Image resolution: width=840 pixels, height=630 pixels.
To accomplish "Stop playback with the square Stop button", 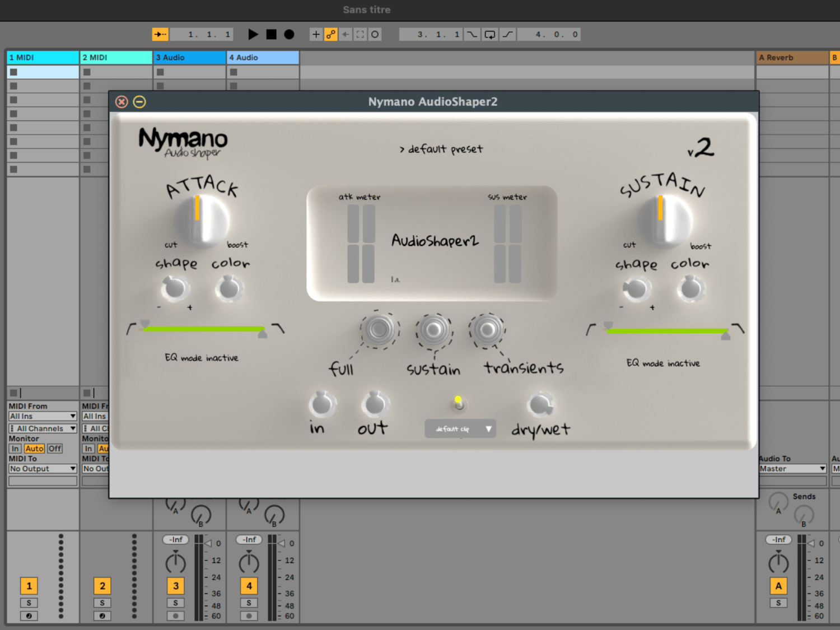I will tap(271, 34).
